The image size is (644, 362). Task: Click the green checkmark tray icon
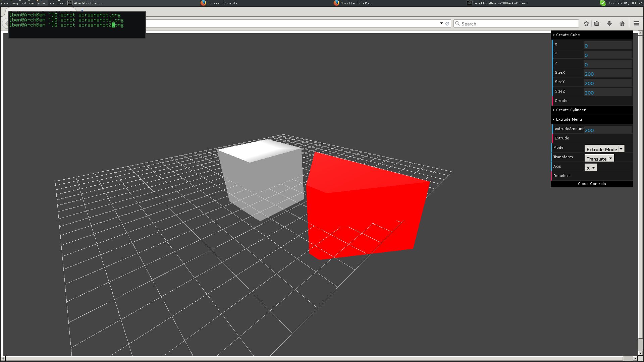point(603,3)
